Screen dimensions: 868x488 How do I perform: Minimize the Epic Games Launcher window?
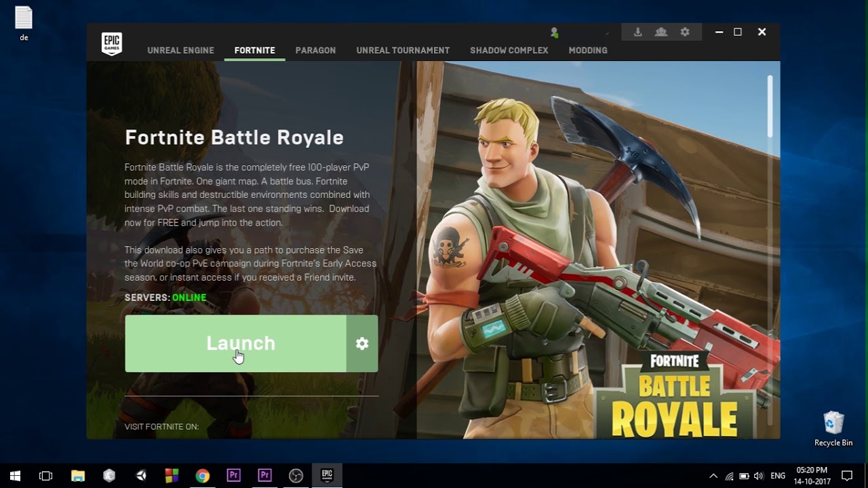719,32
